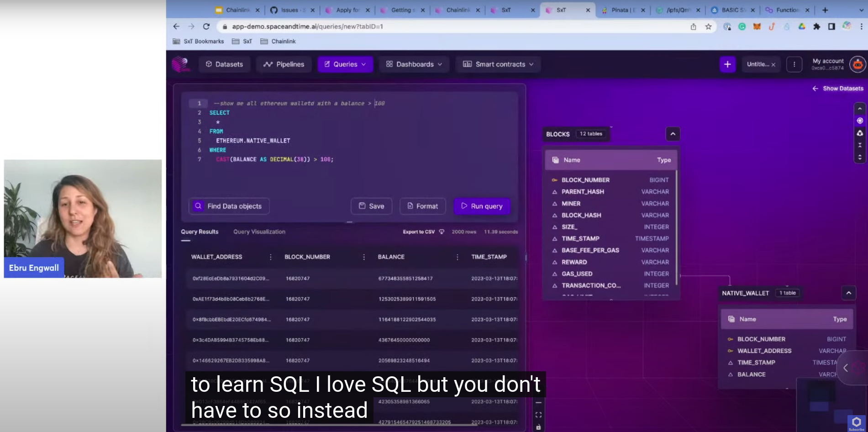Click the cluster layout icon in diagram toolbar
This screenshot has width=868, height=432.
(x=860, y=133)
